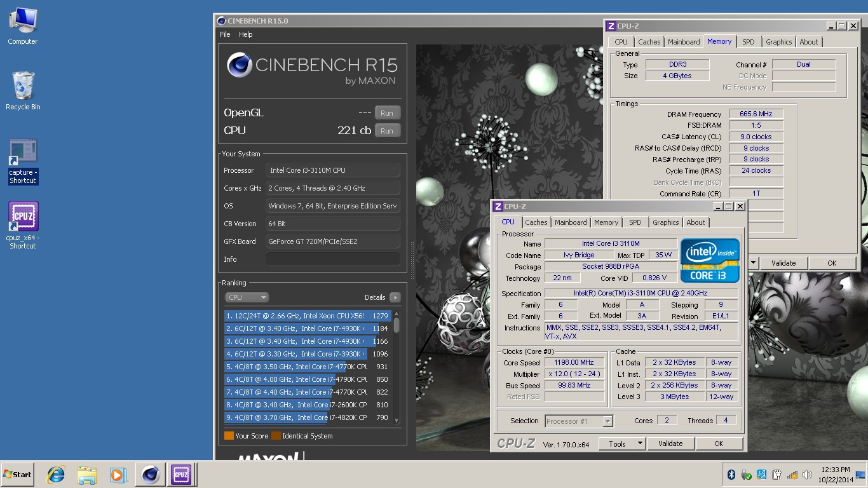
Task: Open the File menu in Cinebench
Action: coord(225,34)
